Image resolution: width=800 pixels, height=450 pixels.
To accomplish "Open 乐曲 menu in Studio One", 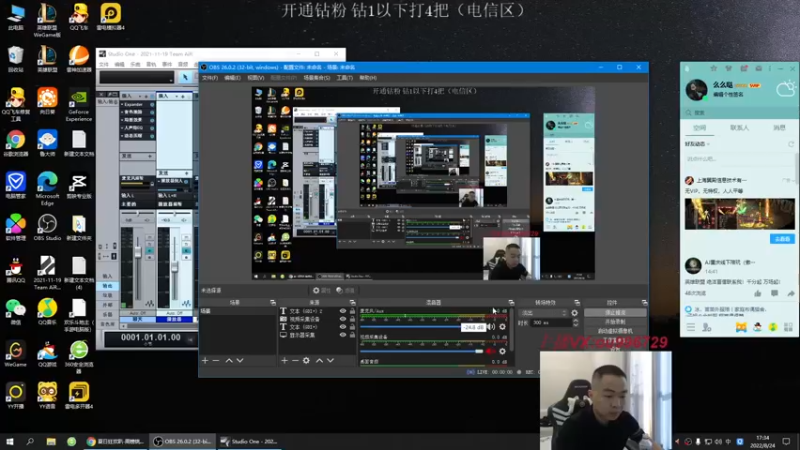I will [135, 64].
